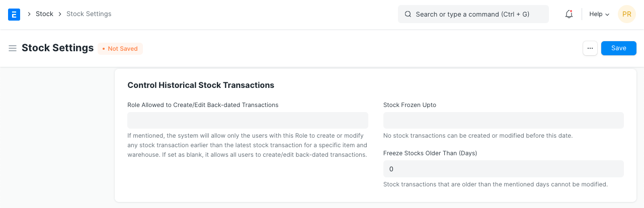The height and width of the screenshot is (208, 644).
Task: Open the three-dot more options menu
Action: click(590, 48)
